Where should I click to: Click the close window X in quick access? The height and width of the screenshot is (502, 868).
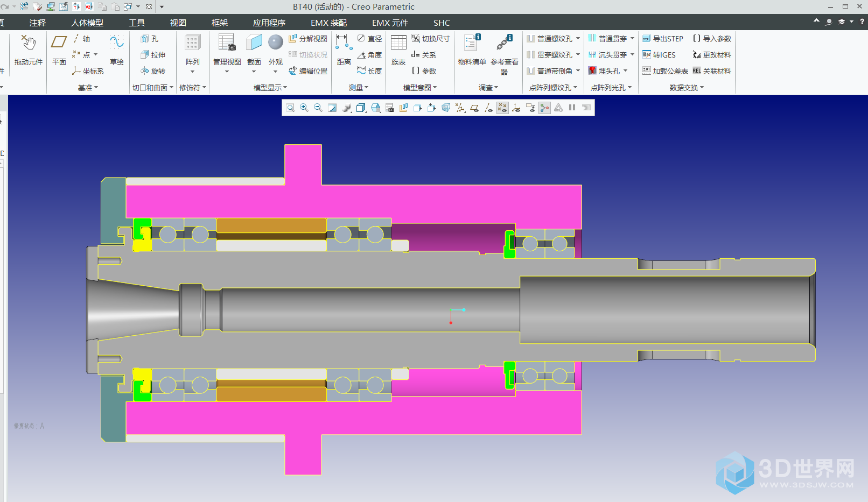149,6
